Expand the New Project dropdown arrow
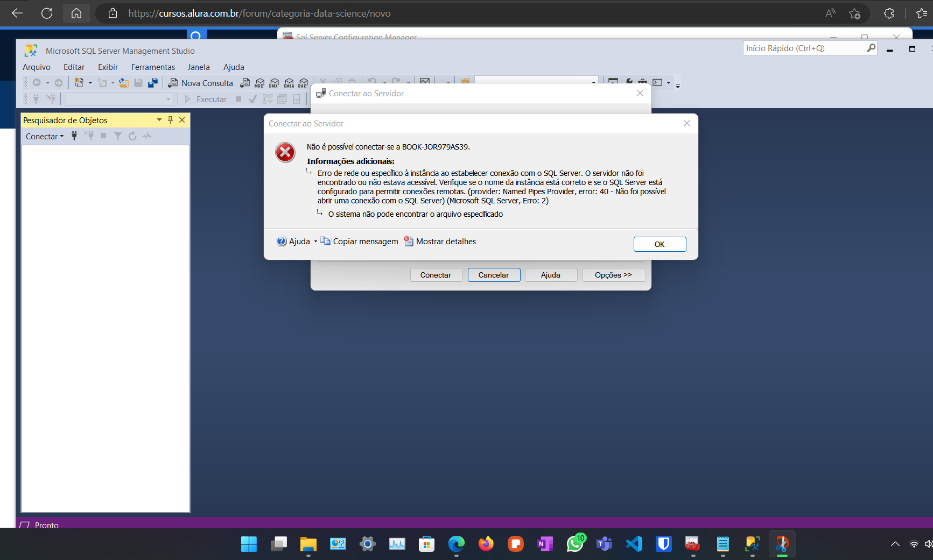The image size is (933, 560). pos(90,83)
